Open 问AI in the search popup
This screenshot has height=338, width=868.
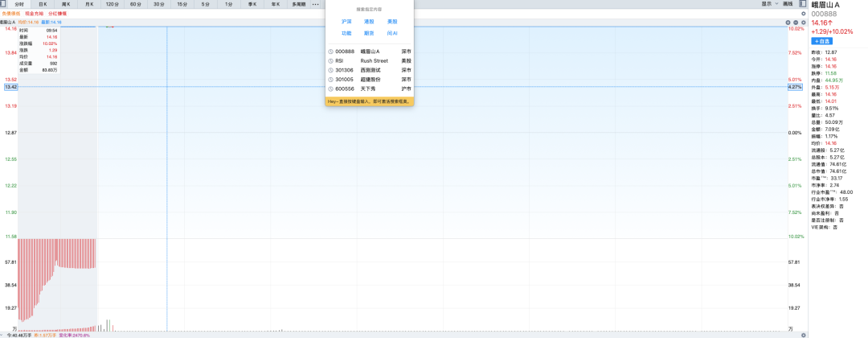pyautogui.click(x=392, y=33)
